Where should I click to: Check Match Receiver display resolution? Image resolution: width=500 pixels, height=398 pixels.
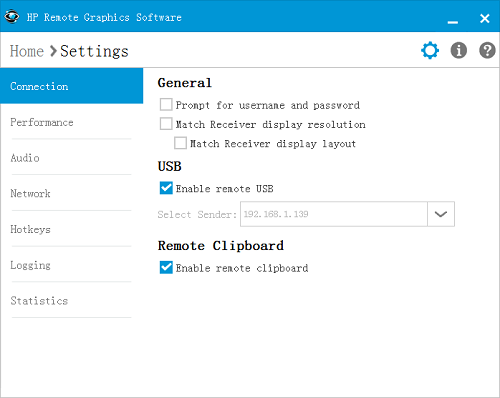(166, 124)
